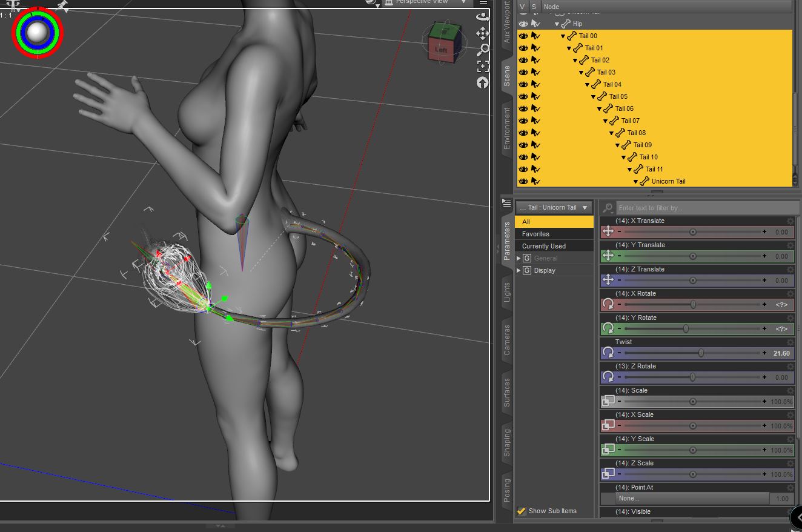Open the Tail : Unicorn Tail node dropdown
This screenshot has height=532, width=802.
pos(554,207)
